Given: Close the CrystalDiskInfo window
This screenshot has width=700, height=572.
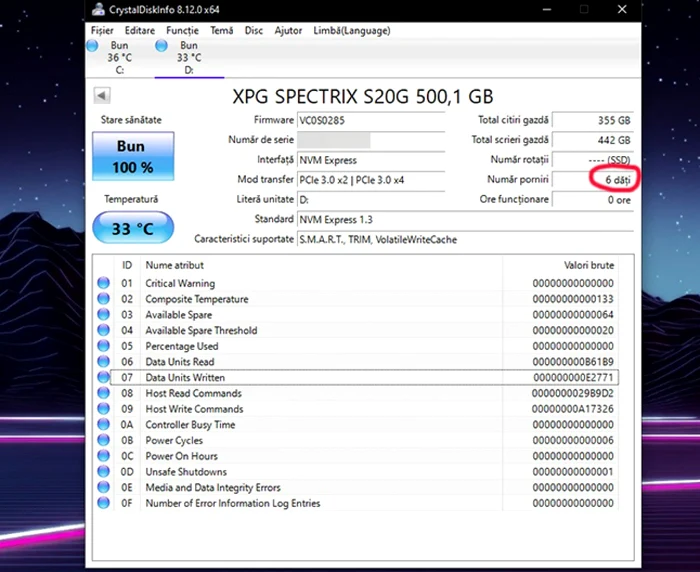Looking at the screenshot, I should pyautogui.click(x=622, y=9).
